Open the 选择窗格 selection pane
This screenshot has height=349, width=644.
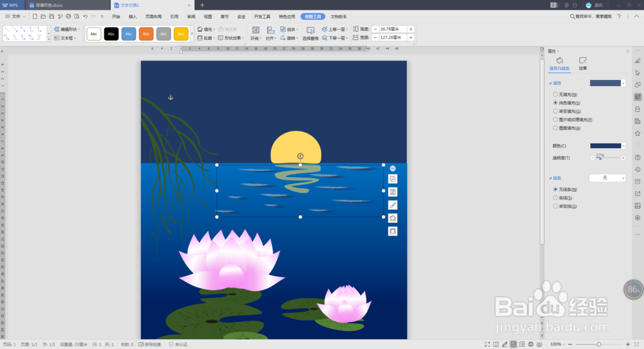[310, 33]
